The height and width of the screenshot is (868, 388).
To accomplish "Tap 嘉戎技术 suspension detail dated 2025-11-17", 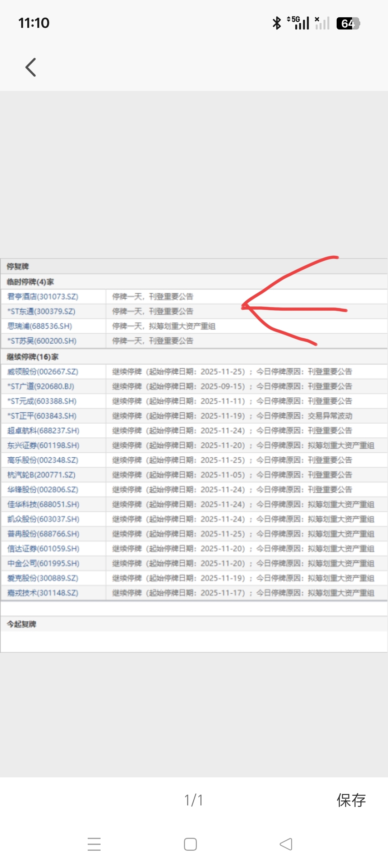I will [243, 593].
